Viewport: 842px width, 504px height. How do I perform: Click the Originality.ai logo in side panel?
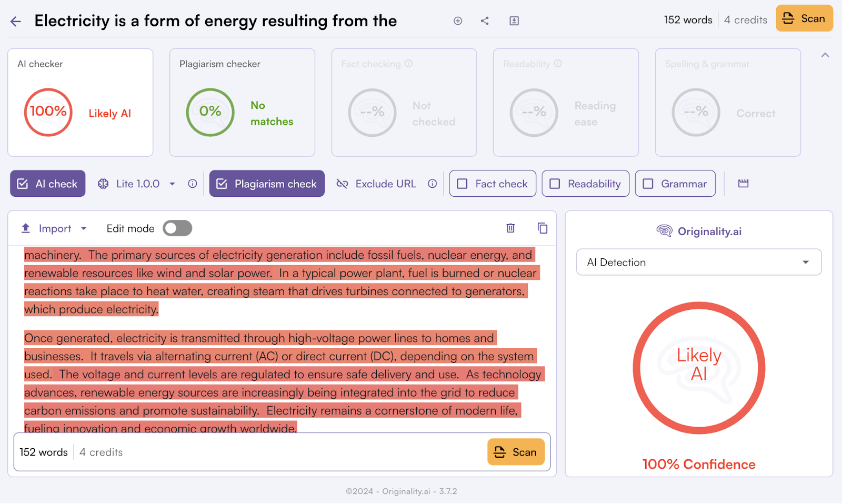(x=699, y=231)
